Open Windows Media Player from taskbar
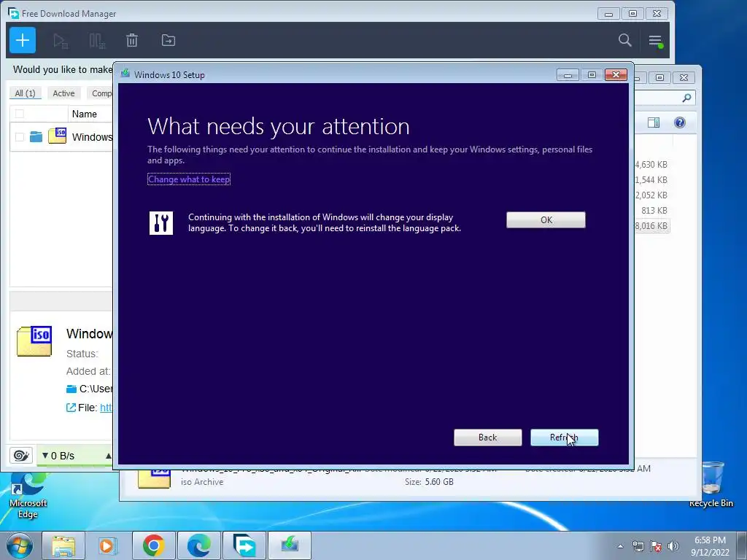Image resolution: width=747 pixels, height=560 pixels. pos(108,545)
